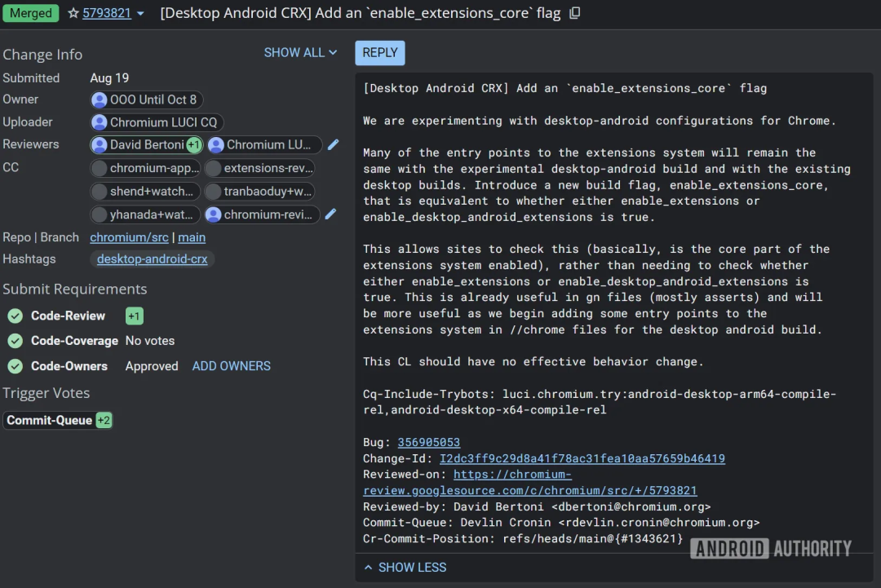This screenshot has height=588, width=881.
Task: Click the Chromium LUCI CQ uploader chip
Action: tap(157, 122)
